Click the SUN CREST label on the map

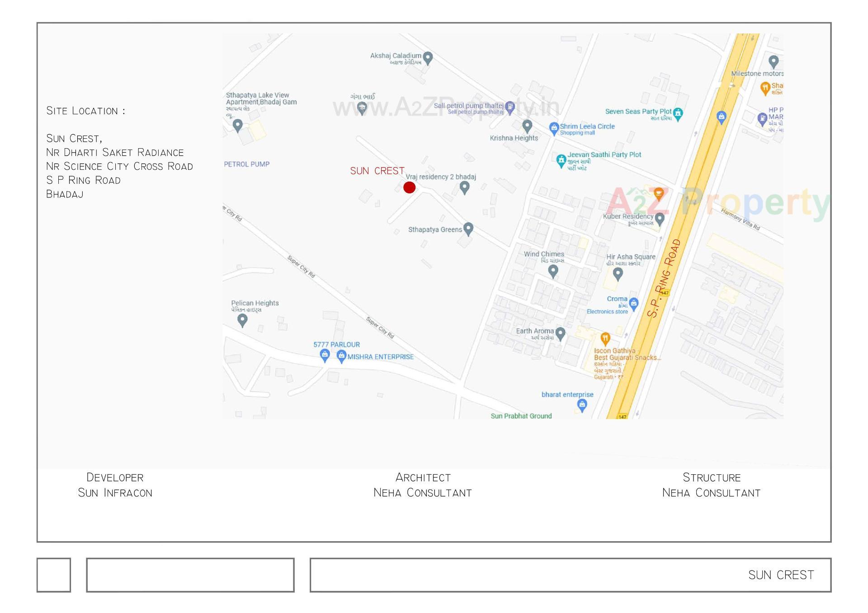(x=377, y=171)
